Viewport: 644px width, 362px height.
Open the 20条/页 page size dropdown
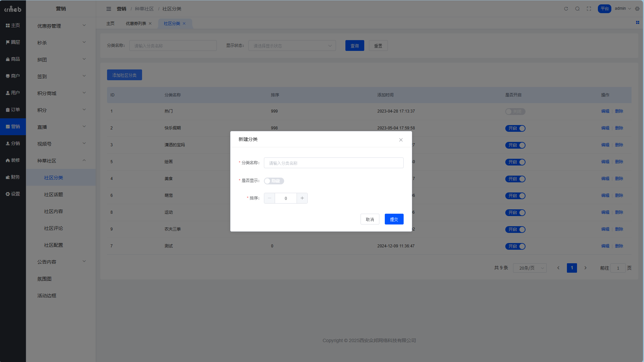(x=530, y=268)
